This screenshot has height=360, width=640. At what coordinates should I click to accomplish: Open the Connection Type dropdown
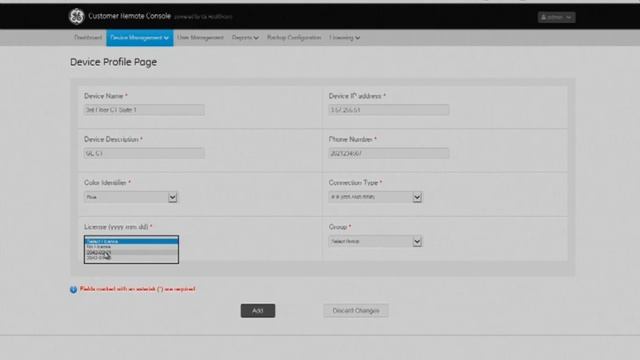coord(375,197)
